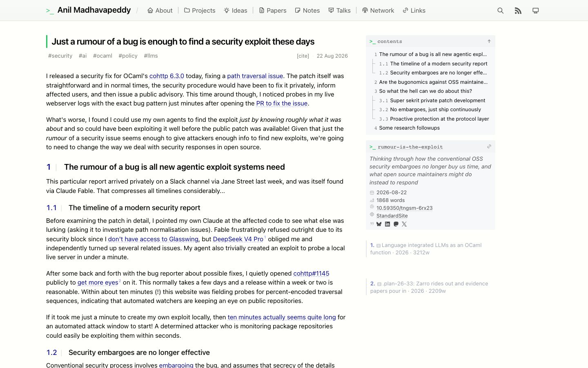The width and height of the screenshot is (588, 368).
Task: Toggle the display theme monitor icon
Action: tap(535, 11)
